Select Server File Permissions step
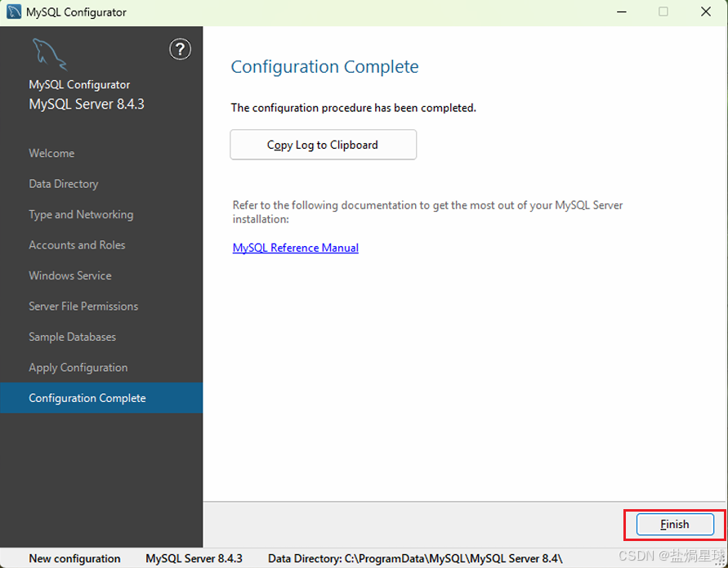 [x=83, y=306]
